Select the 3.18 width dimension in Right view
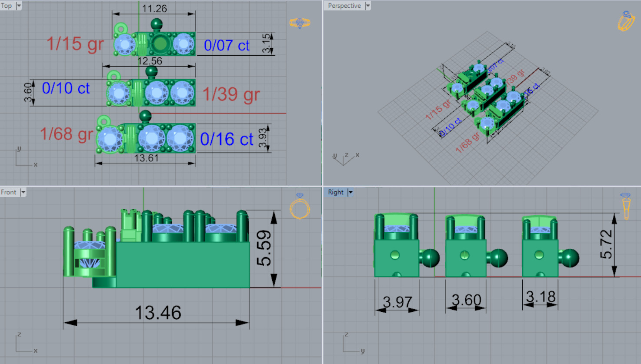This screenshot has height=364, width=641. (541, 297)
